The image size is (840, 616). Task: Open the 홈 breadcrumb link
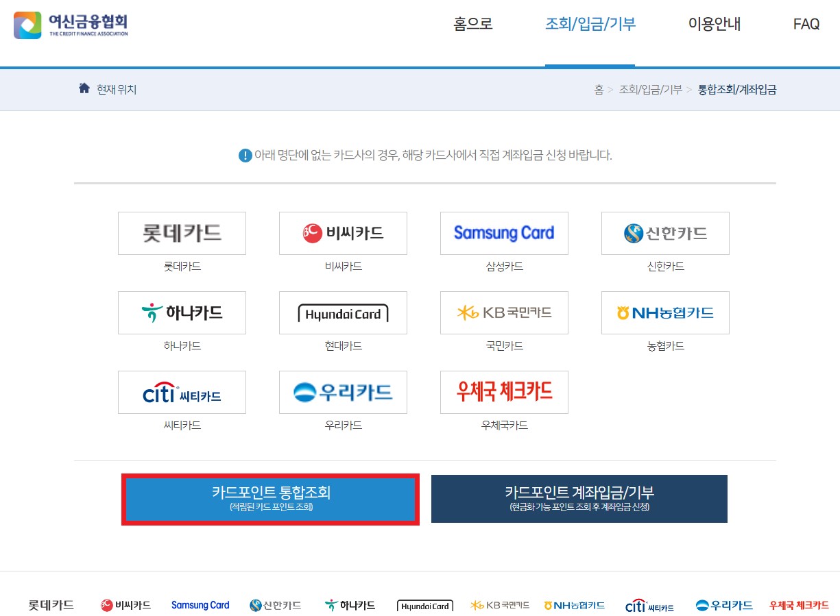point(598,89)
